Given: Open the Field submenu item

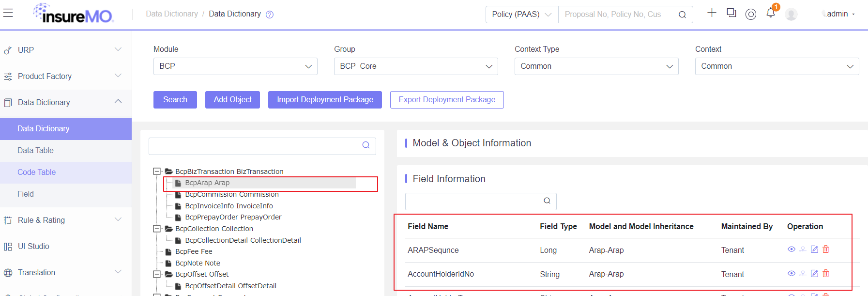Looking at the screenshot, I should [66, 194].
